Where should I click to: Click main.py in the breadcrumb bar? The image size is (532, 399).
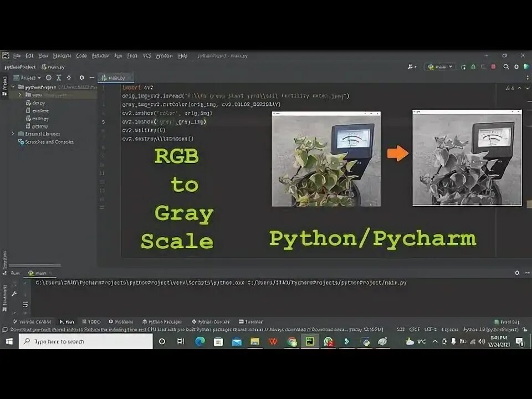coord(53,67)
